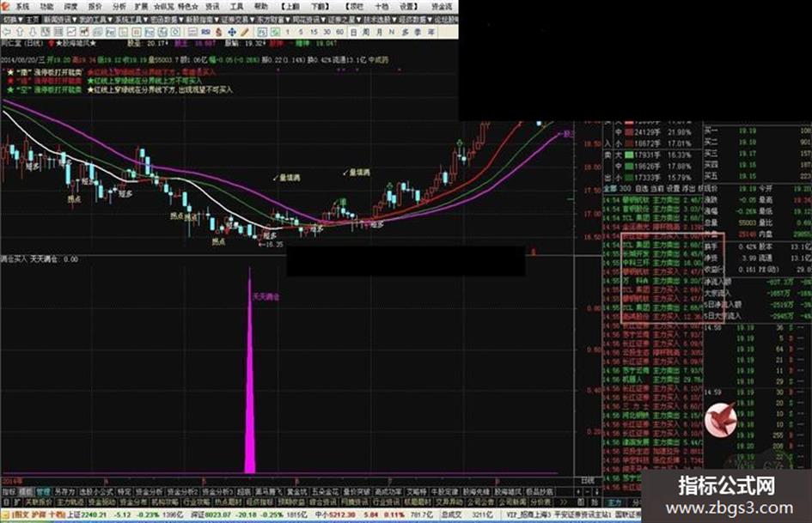Click the up arrow toolbar icon
This screenshot has width=812, height=523.
[x=21, y=32]
